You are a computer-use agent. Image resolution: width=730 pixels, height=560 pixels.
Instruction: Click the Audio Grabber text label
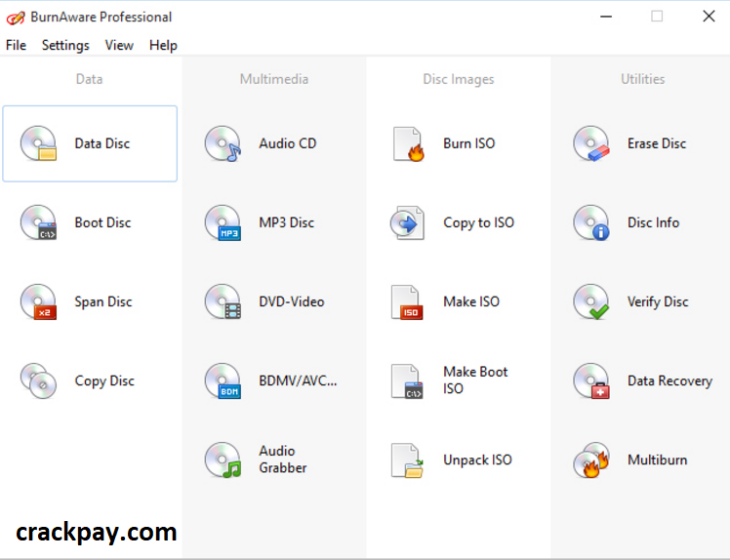pyautogui.click(x=283, y=459)
